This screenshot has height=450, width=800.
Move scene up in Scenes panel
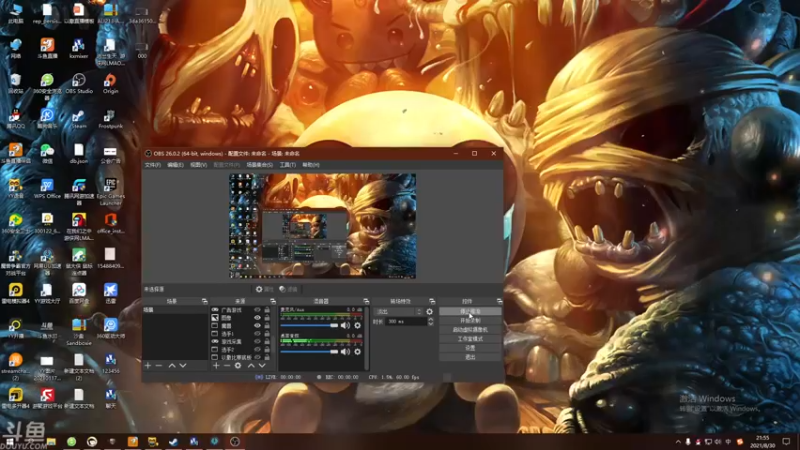(172, 366)
